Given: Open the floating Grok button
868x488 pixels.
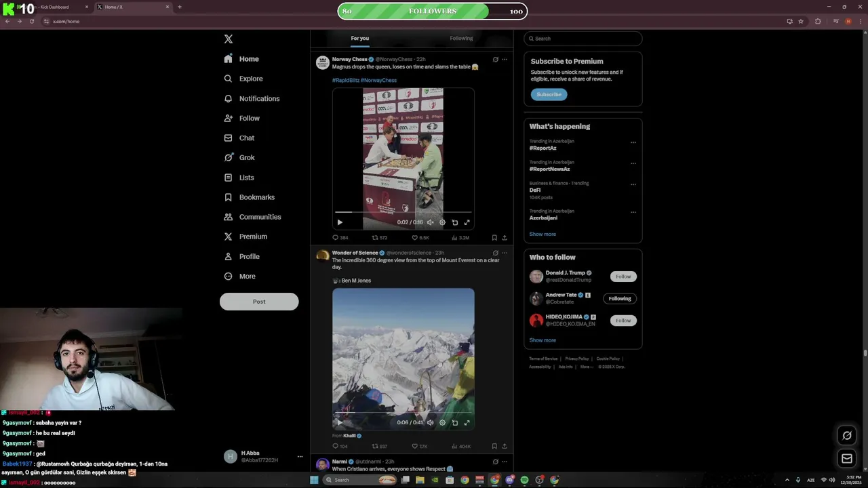Looking at the screenshot, I should tap(847, 435).
